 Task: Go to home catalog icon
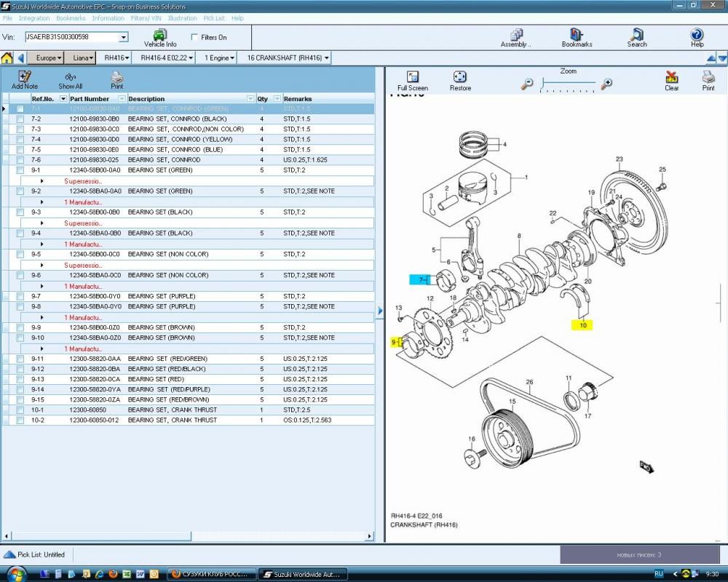[x=7, y=58]
